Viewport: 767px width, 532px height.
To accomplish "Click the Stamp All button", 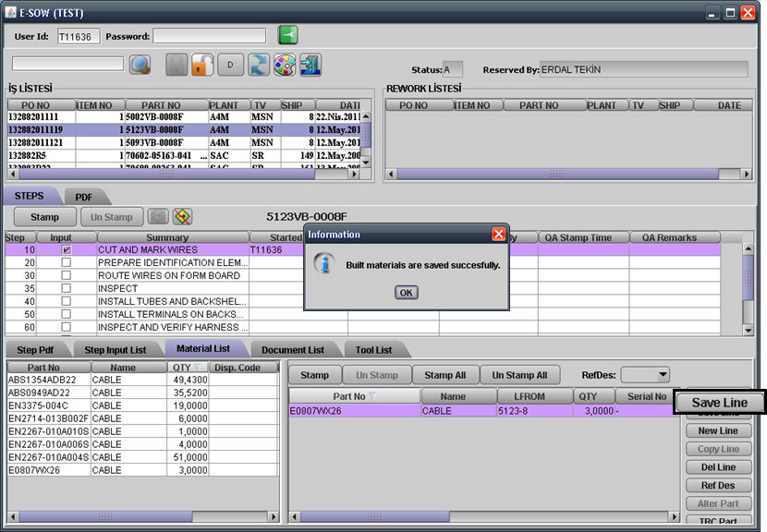I will [444, 375].
